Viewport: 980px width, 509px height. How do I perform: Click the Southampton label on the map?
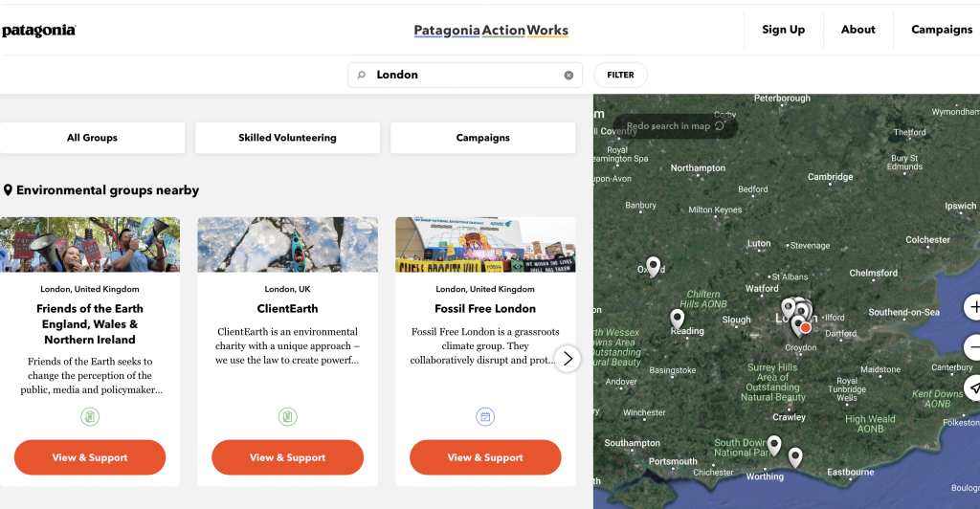coord(632,443)
